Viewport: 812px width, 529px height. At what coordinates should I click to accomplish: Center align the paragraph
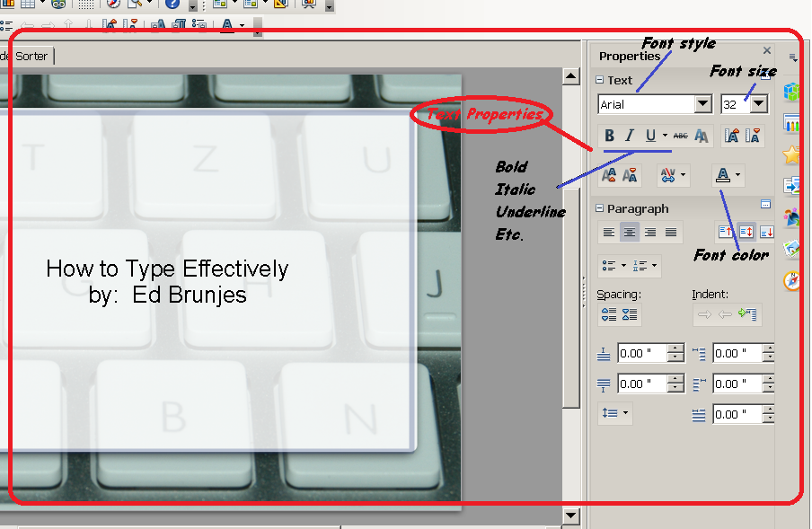tap(629, 233)
